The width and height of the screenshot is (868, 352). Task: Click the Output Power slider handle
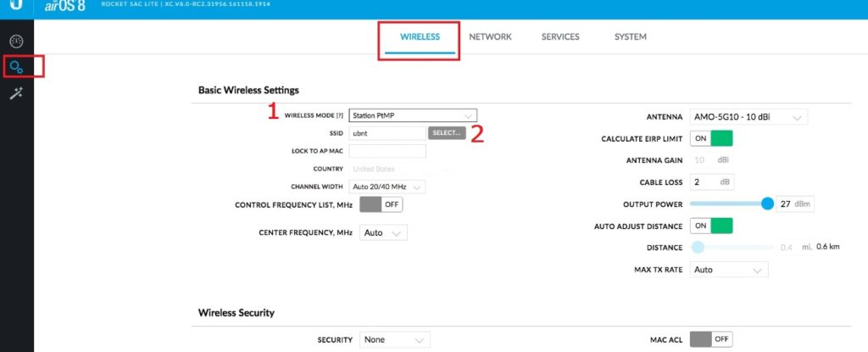coord(767,204)
